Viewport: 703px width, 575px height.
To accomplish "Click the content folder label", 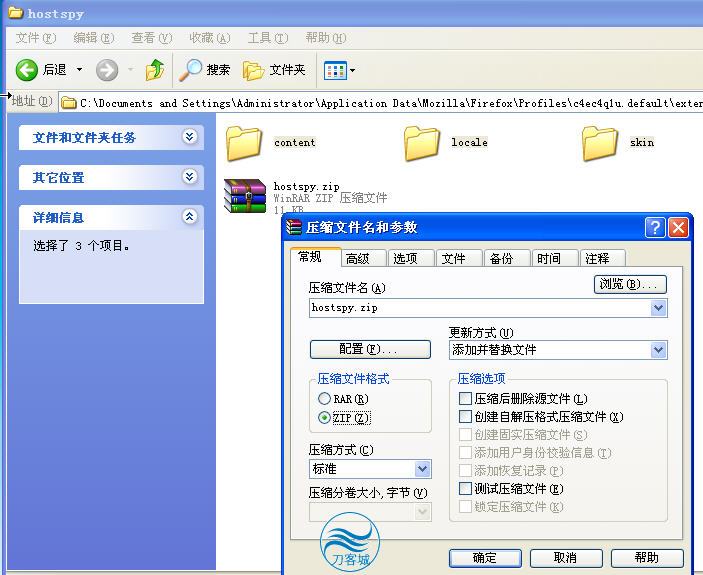I will tap(295, 143).
